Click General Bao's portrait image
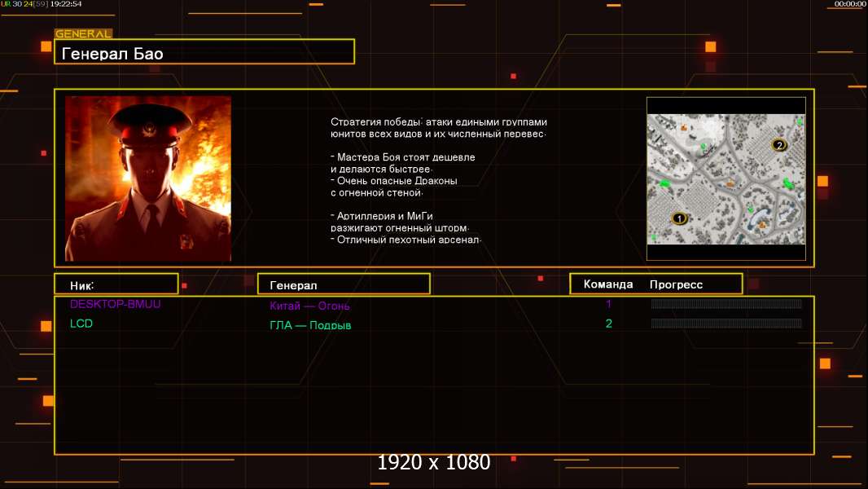 coord(148,178)
